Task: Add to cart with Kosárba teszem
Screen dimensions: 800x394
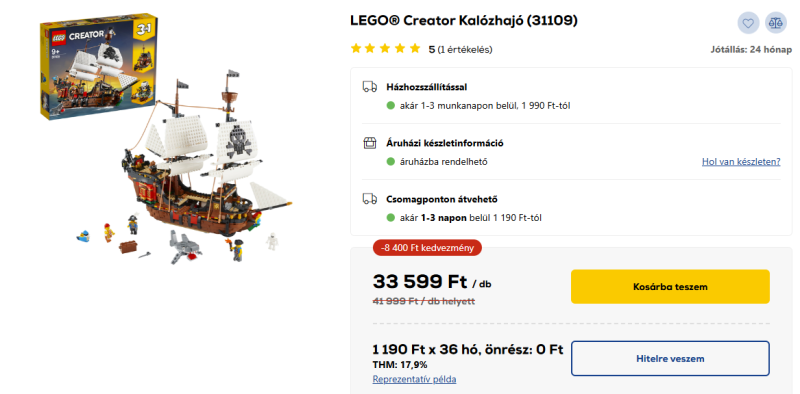Action: pyautogui.click(x=670, y=286)
